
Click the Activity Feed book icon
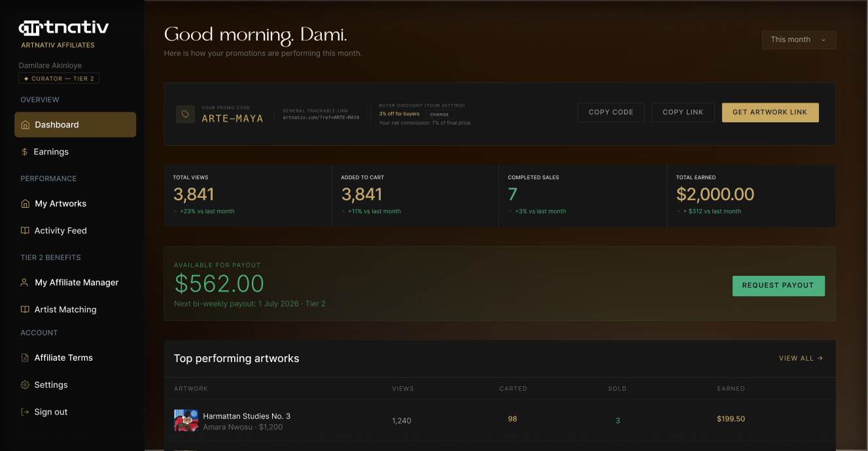click(26, 231)
